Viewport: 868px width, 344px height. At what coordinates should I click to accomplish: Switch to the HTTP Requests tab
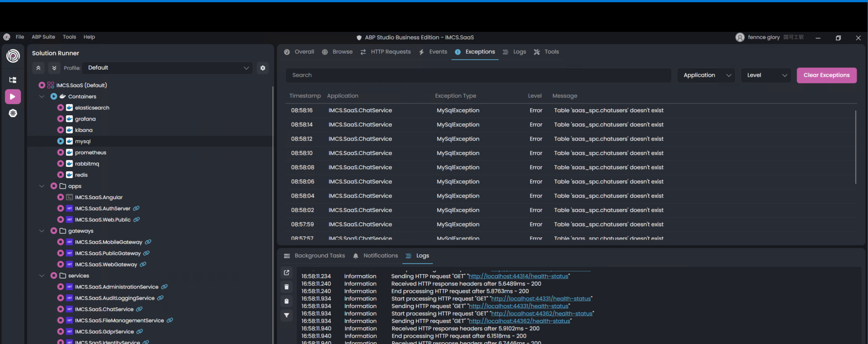point(386,52)
